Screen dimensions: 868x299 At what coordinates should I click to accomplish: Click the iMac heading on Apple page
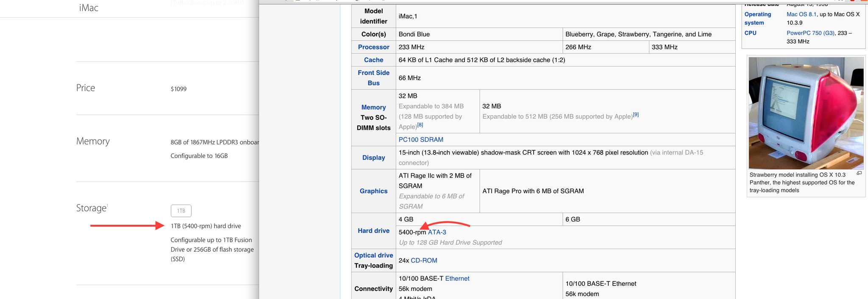89,8
